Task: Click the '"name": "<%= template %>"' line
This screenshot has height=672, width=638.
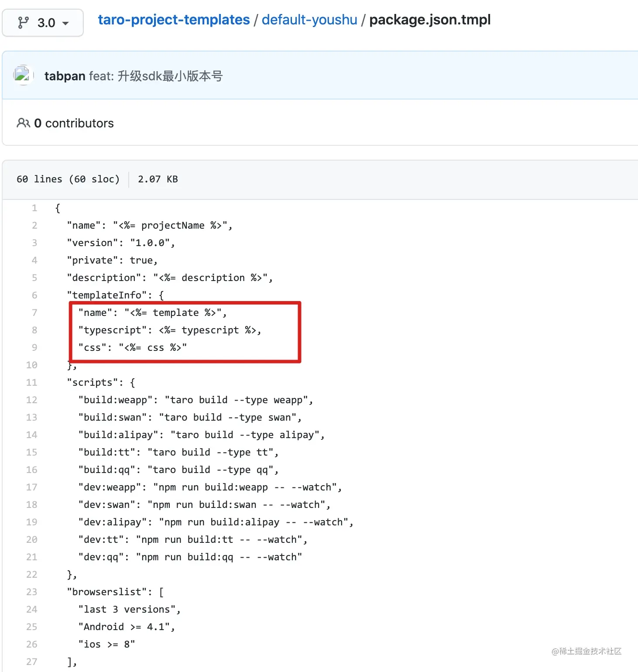Action: click(152, 313)
